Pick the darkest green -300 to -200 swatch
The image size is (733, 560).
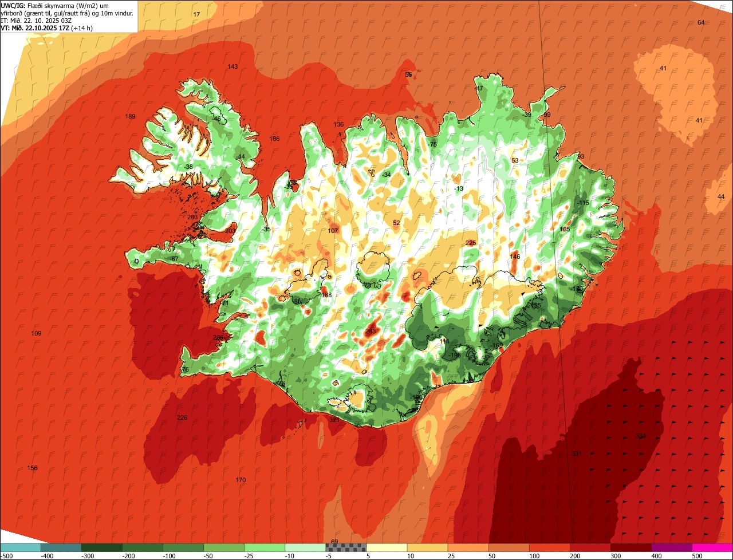click(x=102, y=547)
